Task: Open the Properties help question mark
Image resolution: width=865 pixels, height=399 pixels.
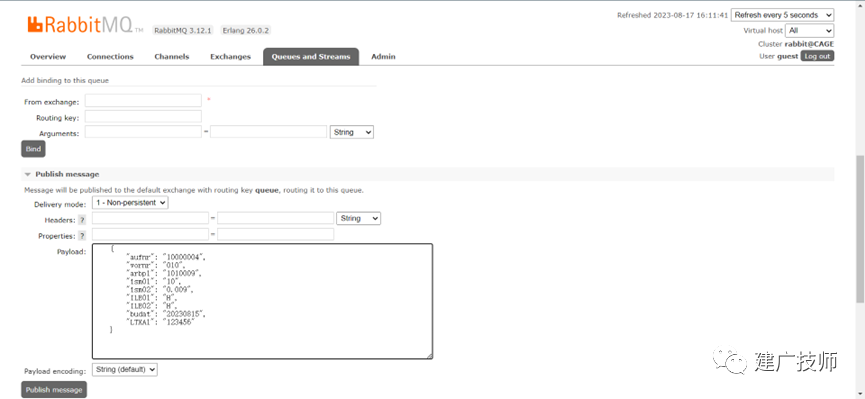Action: tap(82, 236)
